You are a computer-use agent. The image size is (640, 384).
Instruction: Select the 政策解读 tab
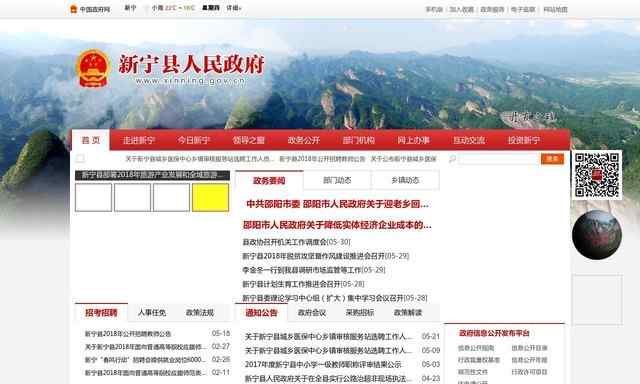point(408,313)
